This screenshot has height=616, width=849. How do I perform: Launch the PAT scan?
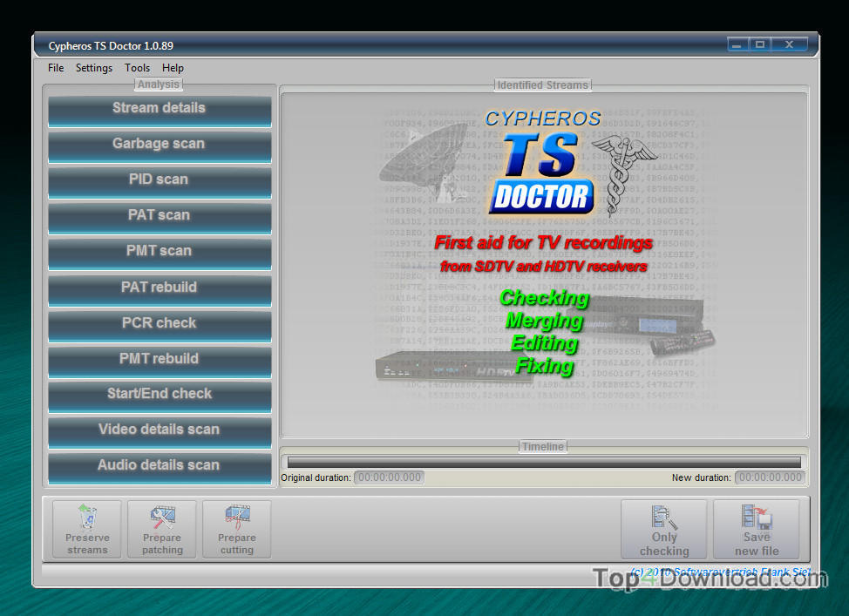click(x=160, y=218)
